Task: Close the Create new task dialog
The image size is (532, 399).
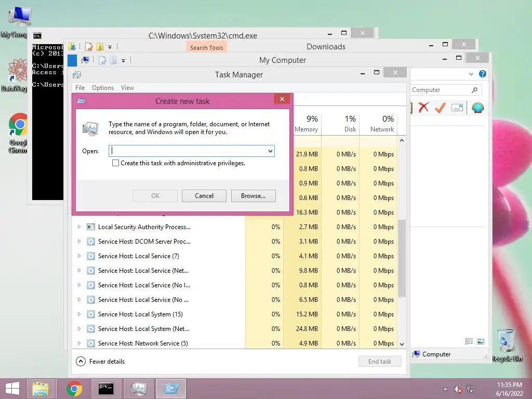Action: point(282,99)
